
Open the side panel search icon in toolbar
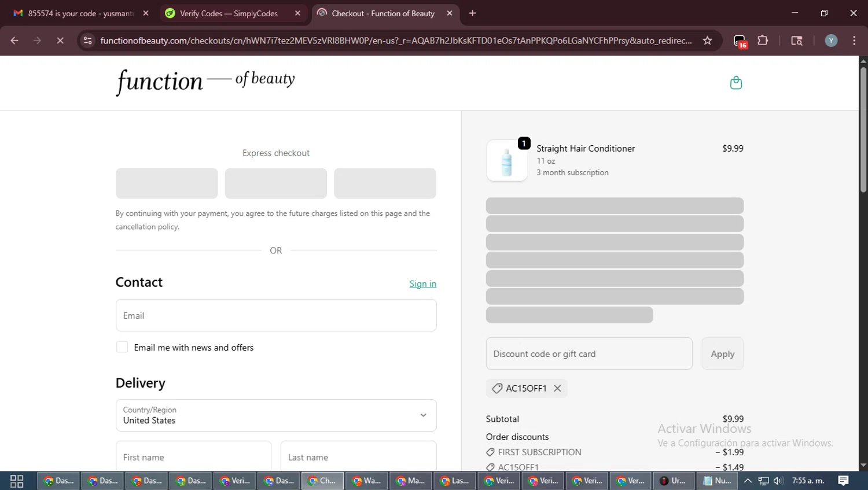click(797, 40)
